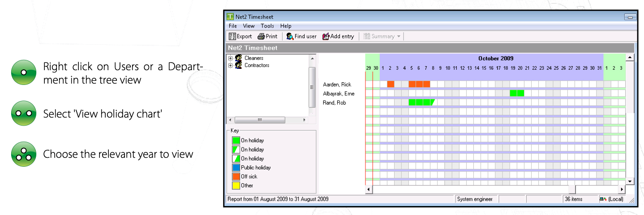Select the Albayrak, Eme row label

tap(339, 93)
